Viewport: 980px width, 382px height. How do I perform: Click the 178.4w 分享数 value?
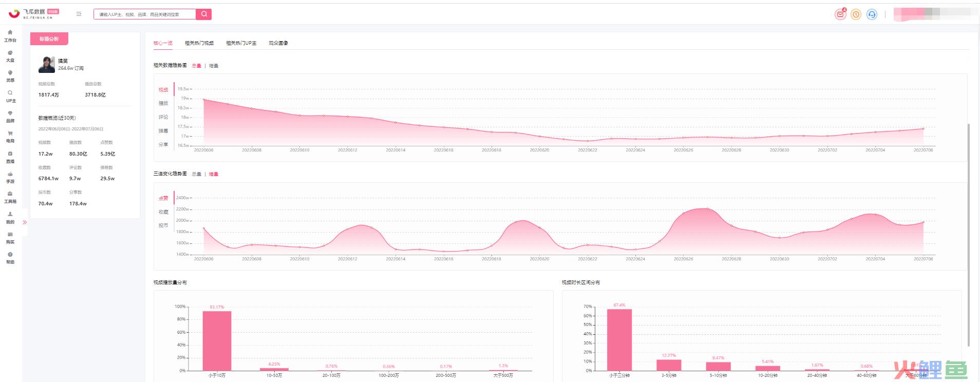(x=78, y=204)
